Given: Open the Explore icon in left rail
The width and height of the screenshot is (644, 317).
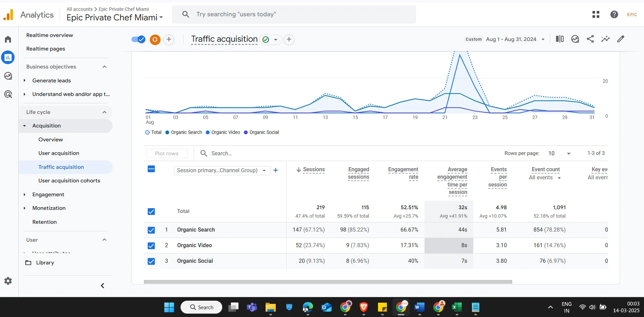Looking at the screenshot, I should (x=8, y=76).
